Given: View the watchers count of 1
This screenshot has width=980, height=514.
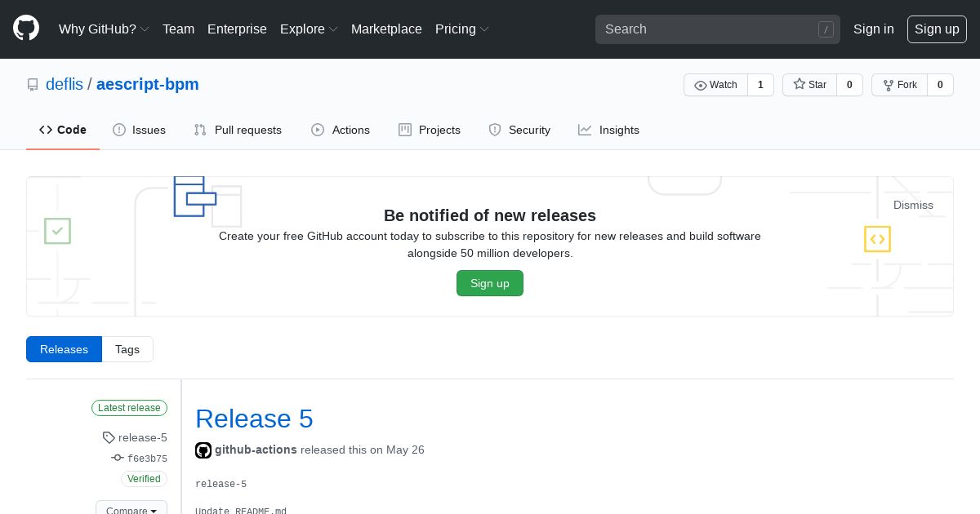Looking at the screenshot, I should point(760,85).
